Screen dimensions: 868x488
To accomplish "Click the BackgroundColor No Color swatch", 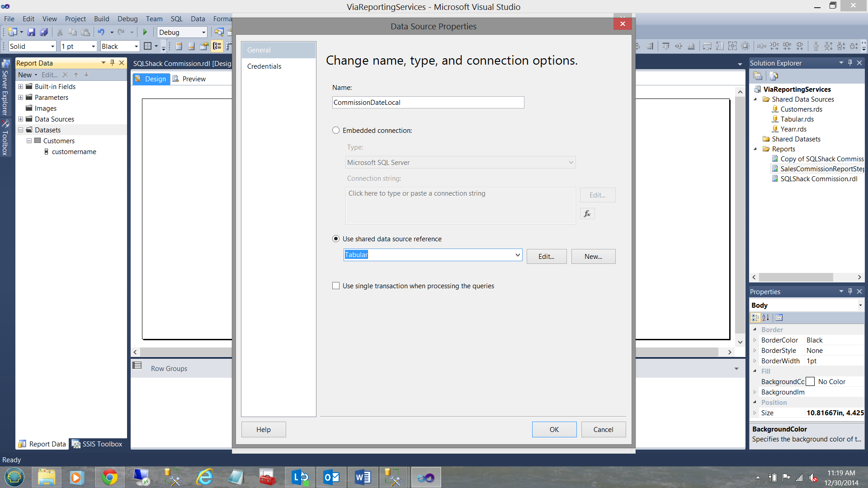I will (810, 382).
